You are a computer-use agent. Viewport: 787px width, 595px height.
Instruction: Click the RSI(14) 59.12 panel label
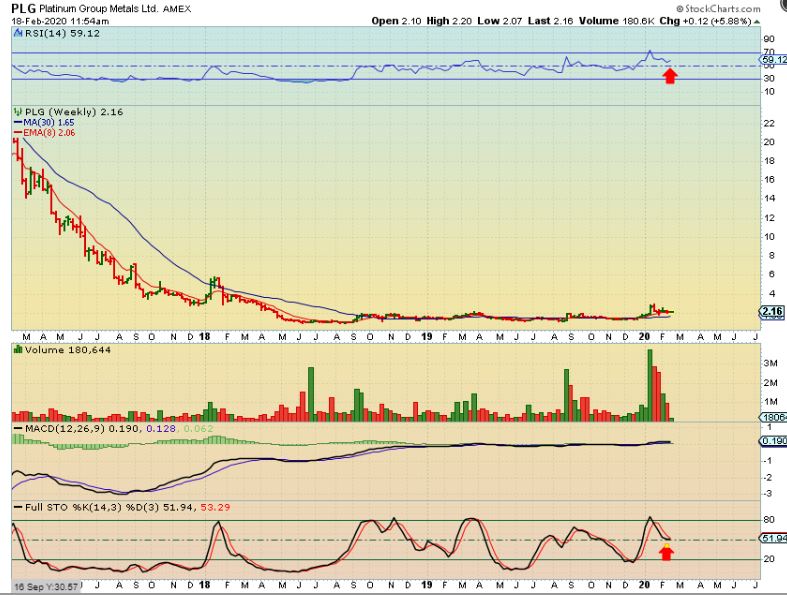62,34
